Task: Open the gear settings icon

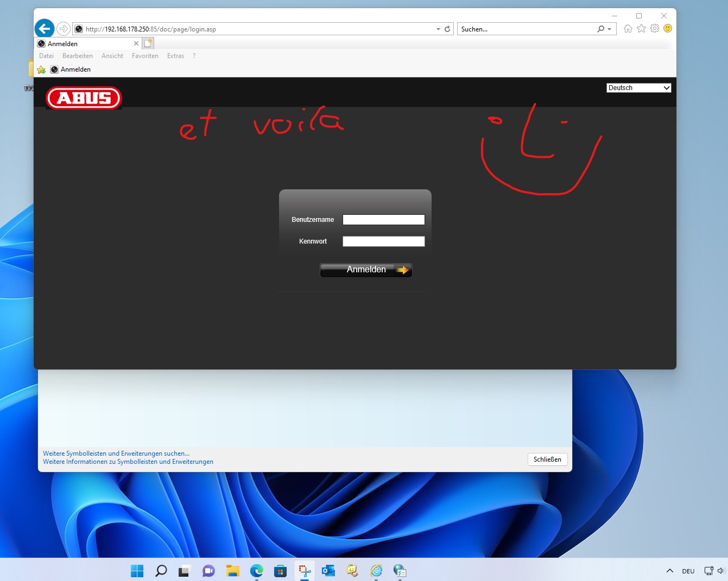Action: point(655,29)
